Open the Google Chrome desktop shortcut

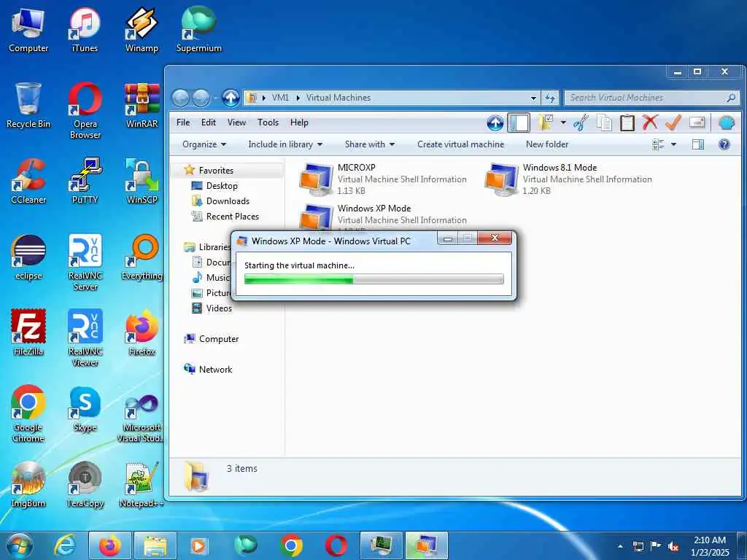click(x=28, y=413)
